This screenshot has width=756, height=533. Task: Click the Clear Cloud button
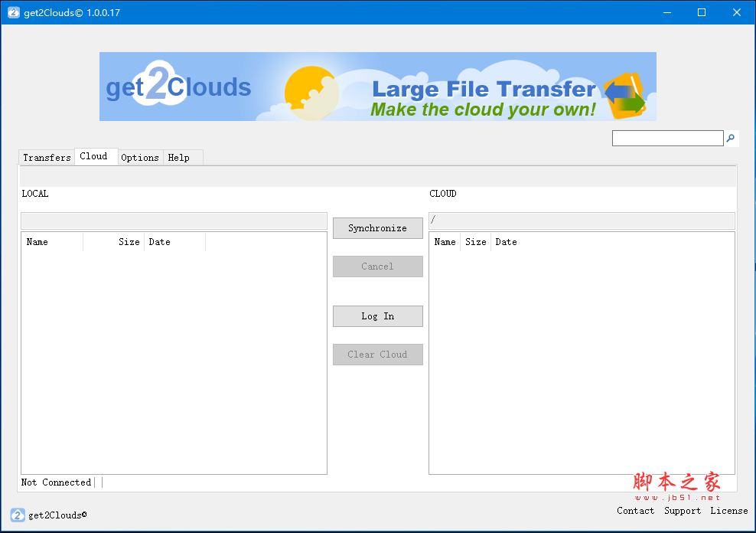click(377, 354)
